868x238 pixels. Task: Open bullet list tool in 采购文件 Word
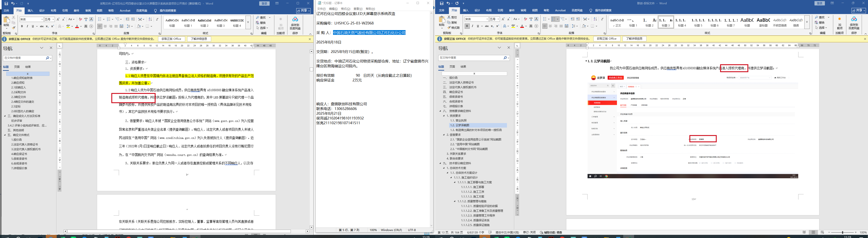pos(100,19)
